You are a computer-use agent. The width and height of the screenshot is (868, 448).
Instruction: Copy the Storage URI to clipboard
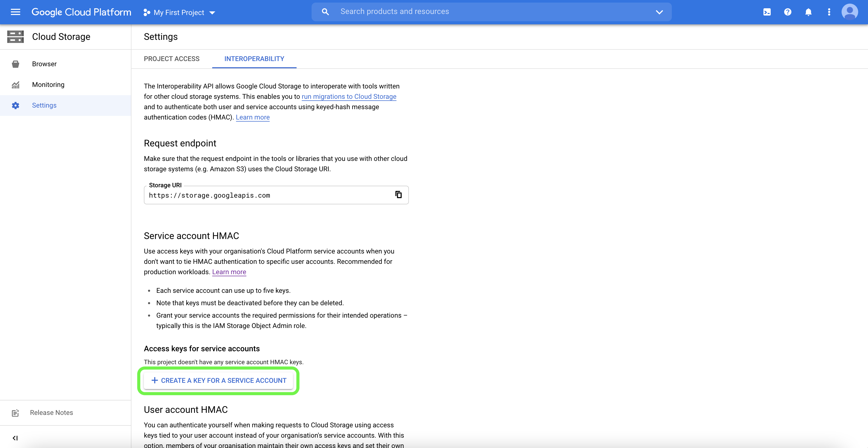pyautogui.click(x=398, y=195)
